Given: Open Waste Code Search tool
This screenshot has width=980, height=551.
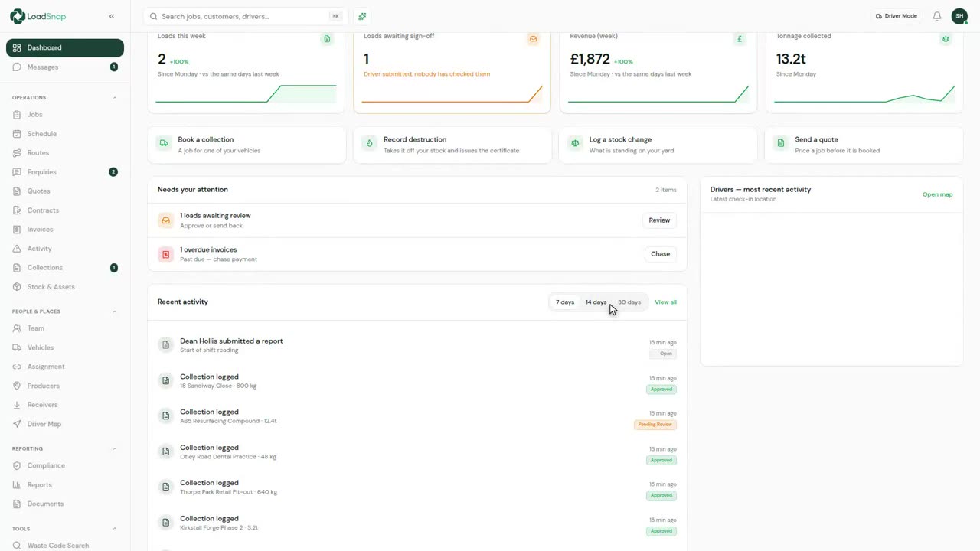Looking at the screenshot, I should (x=65, y=546).
